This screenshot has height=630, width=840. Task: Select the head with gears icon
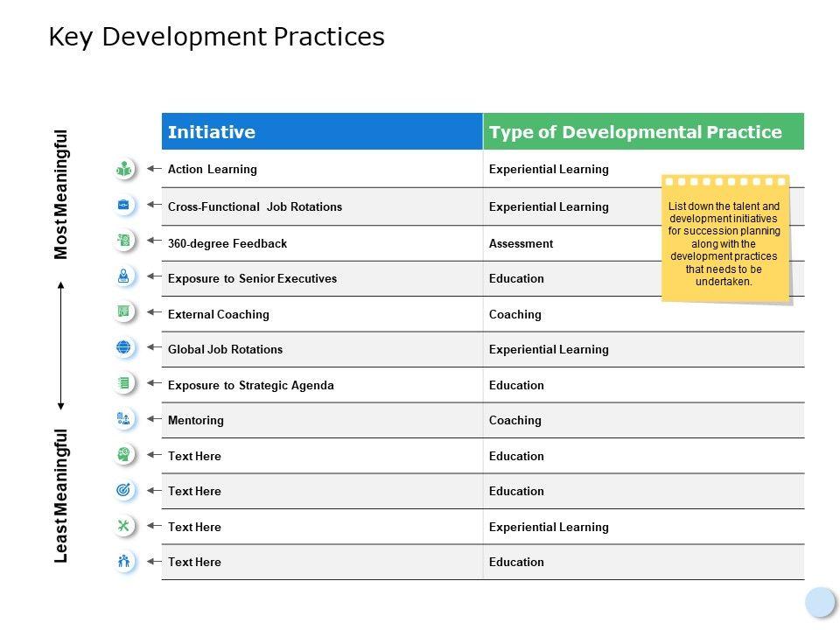click(124, 454)
